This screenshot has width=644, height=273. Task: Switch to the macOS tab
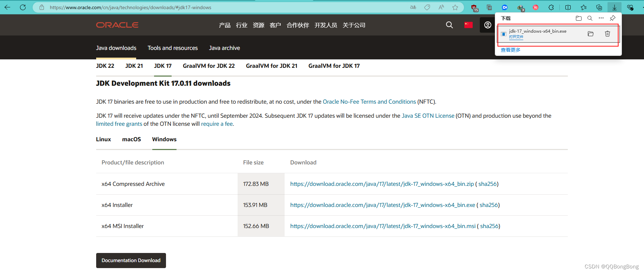point(132,139)
